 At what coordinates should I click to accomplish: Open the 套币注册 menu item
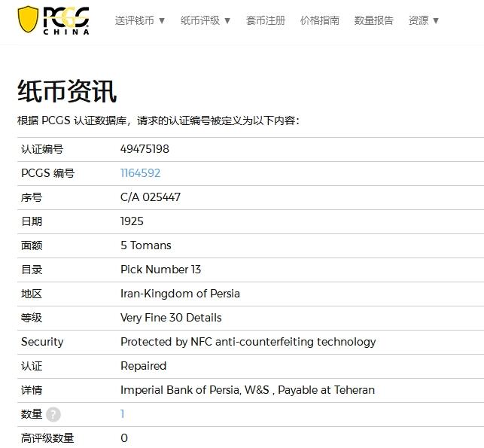(266, 20)
